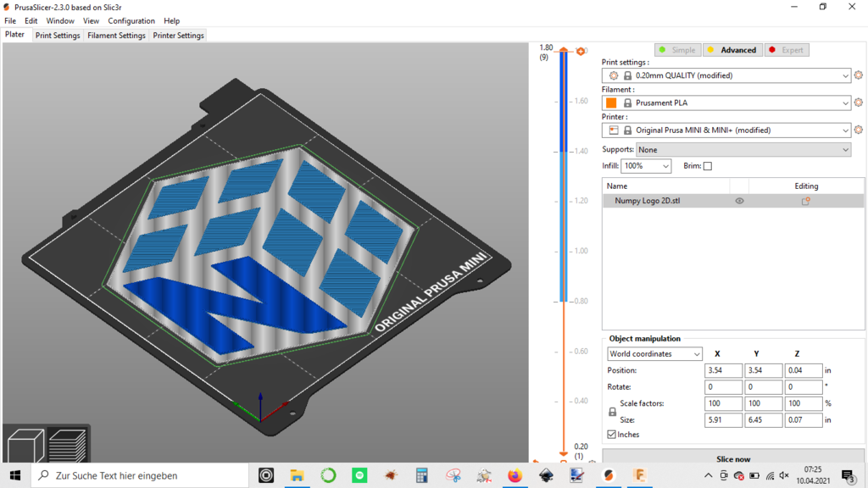Open the Configuration menu
868x488 pixels.
(x=131, y=20)
